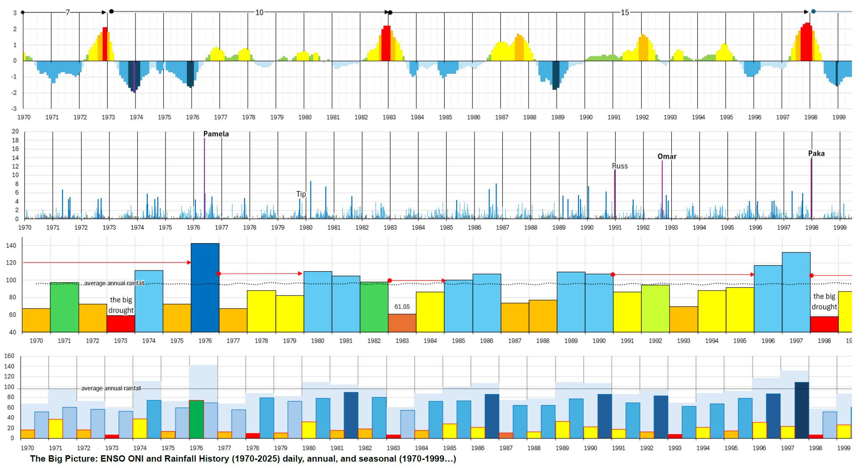Screen dimensions: 868x473
Task: Click the Russ typhoon label
Action: tap(619, 166)
